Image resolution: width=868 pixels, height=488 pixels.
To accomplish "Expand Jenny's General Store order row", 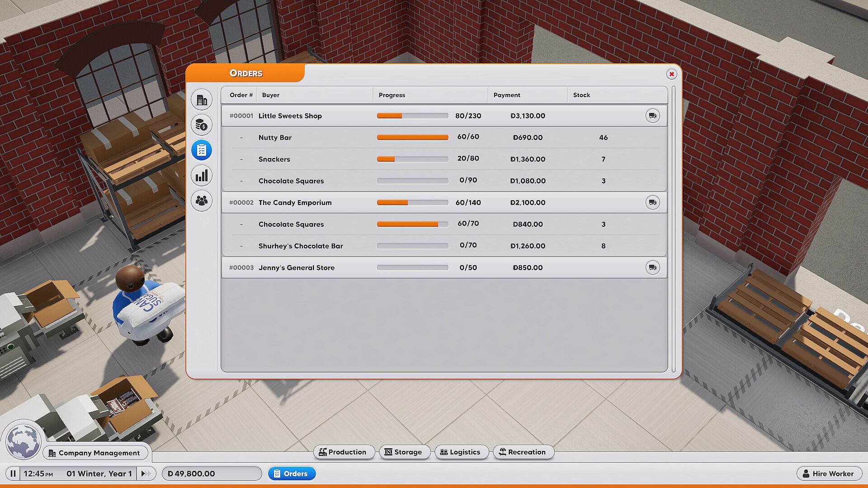I will coord(296,268).
